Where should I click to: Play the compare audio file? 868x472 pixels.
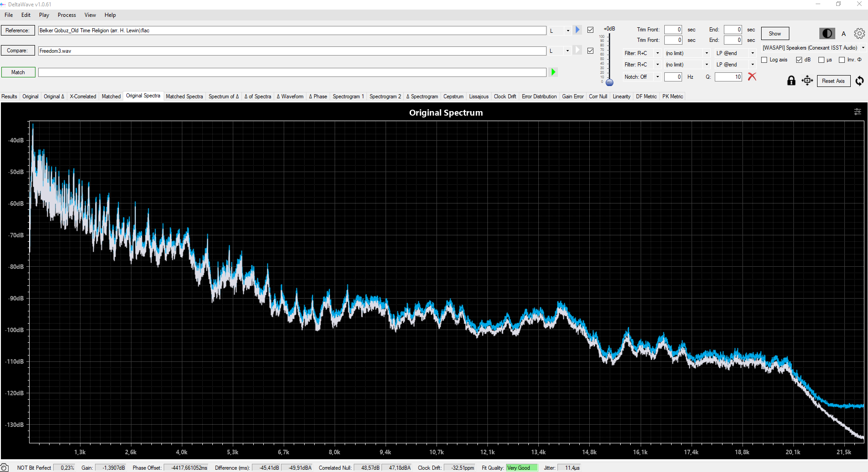click(x=577, y=50)
